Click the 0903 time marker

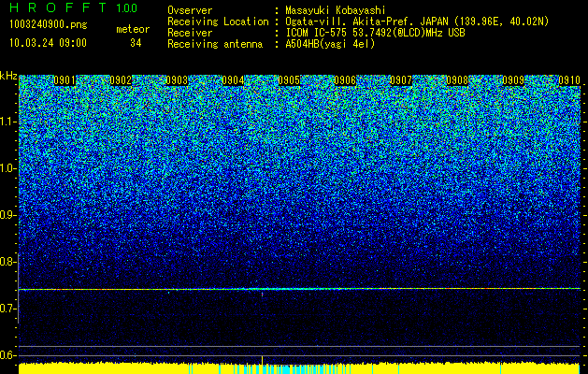click(x=177, y=80)
